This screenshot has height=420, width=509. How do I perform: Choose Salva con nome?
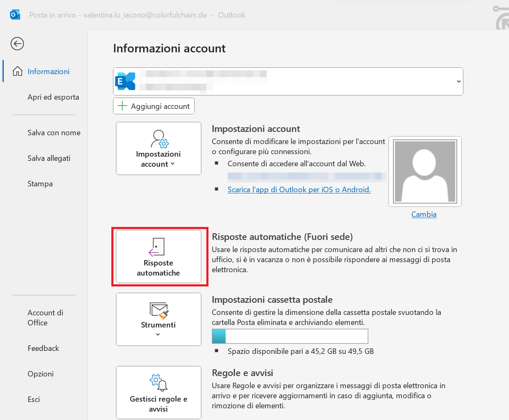[x=54, y=133]
